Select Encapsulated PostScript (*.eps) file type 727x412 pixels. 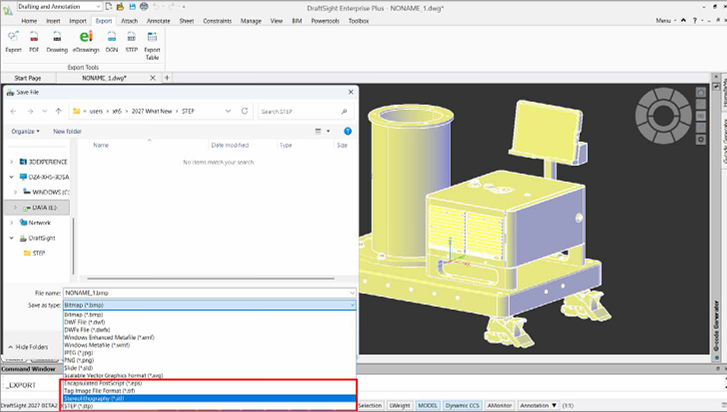click(210, 383)
